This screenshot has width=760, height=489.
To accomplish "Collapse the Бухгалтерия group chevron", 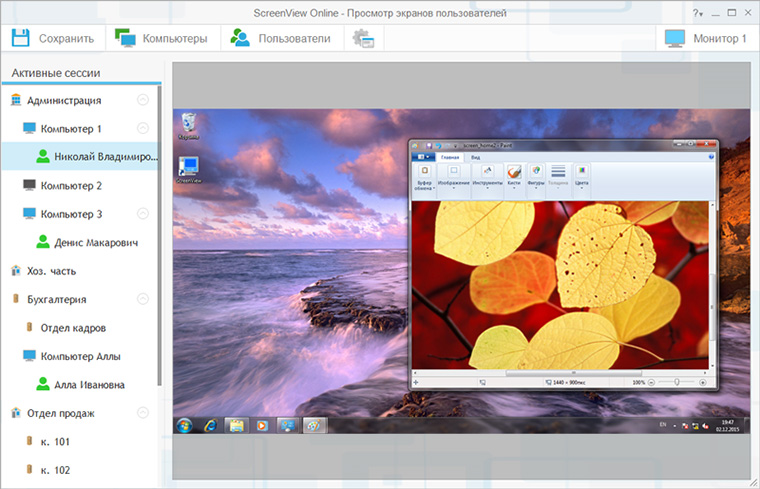I will coord(142,299).
